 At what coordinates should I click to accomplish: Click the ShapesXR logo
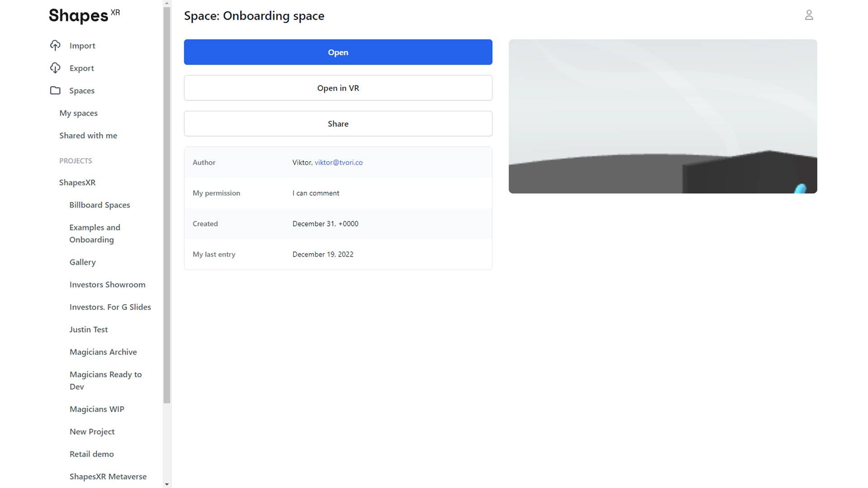tap(85, 15)
